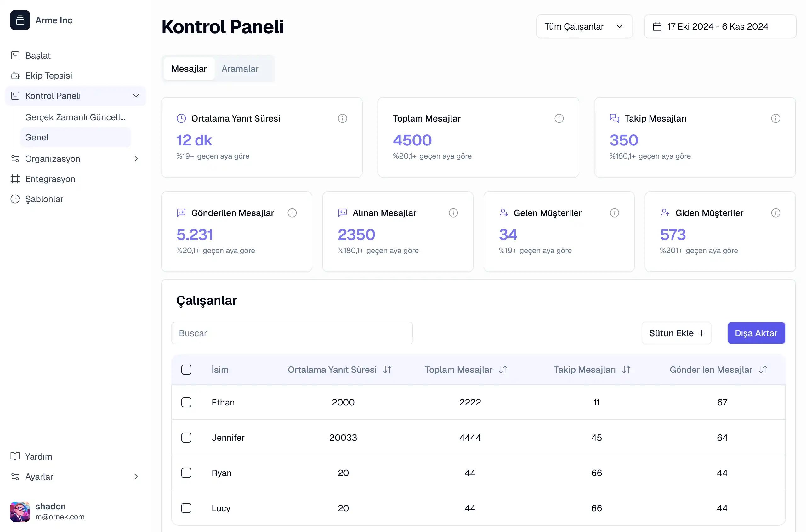806x532 pixels.
Task: Click info icon on Ortalama Yanıt Süresi card
Action: (343, 118)
